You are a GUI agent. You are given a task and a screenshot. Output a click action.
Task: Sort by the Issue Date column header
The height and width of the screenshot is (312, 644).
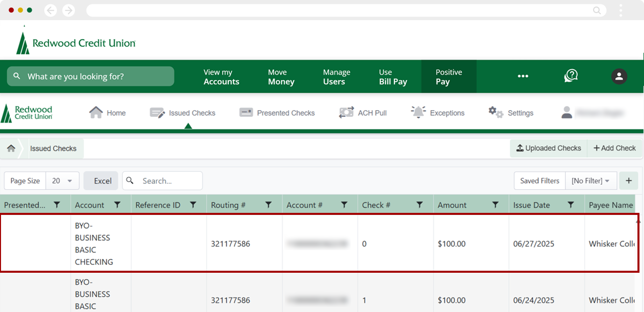tap(531, 205)
